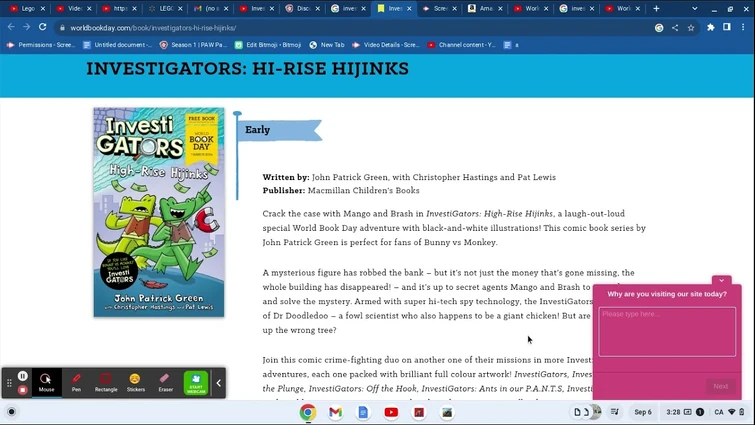Pause the screen recording

pos(23,376)
